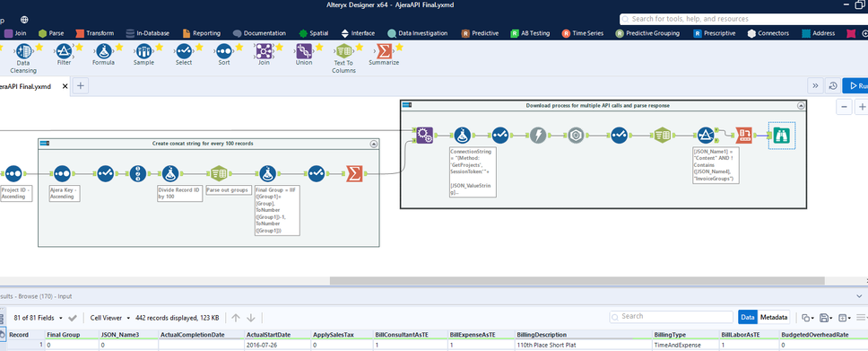Select the Parse out groups text-to-columns node
The height and width of the screenshot is (351, 868).
(219, 173)
